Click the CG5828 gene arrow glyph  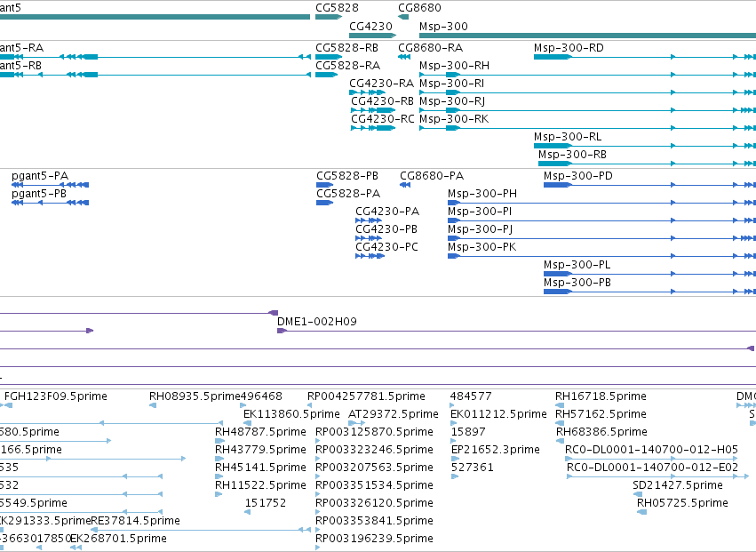(x=329, y=17)
